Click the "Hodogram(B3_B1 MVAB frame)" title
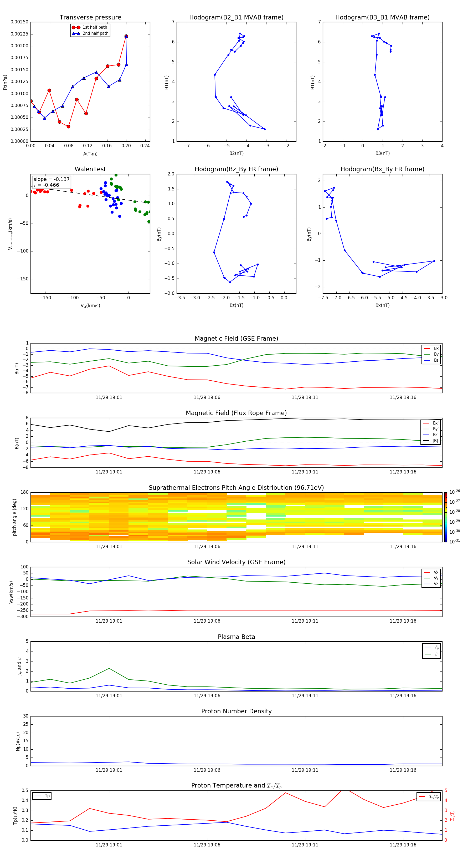Image resolution: width=473 pixels, height=868 pixels. [x=382, y=18]
